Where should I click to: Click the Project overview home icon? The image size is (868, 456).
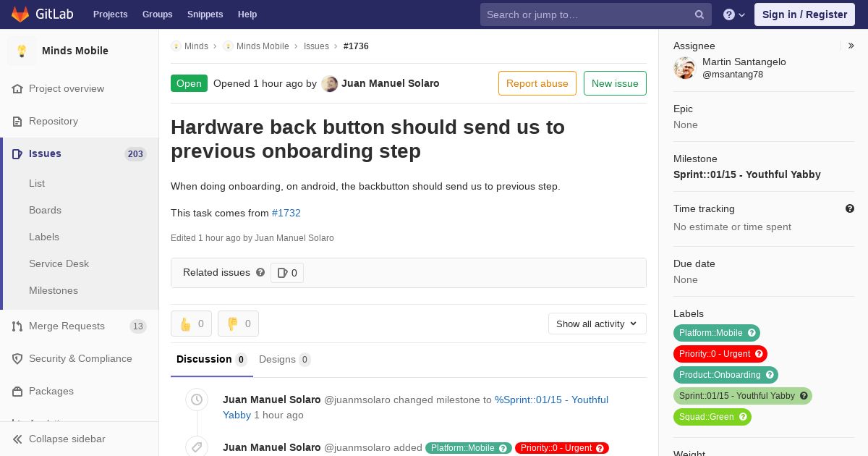pos(17,88)
